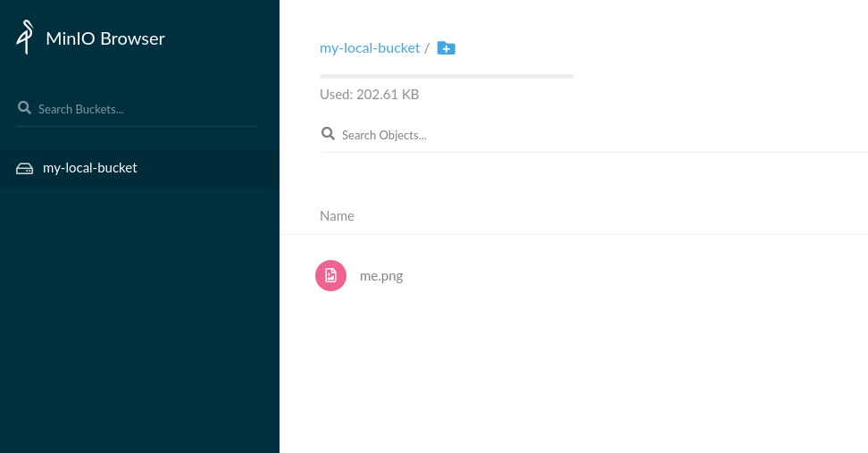The height and width of the screenshot is (453, 868).
Task: Click the drive icon beside my-local-bucket in the sidebar
Action: [24, 168]
